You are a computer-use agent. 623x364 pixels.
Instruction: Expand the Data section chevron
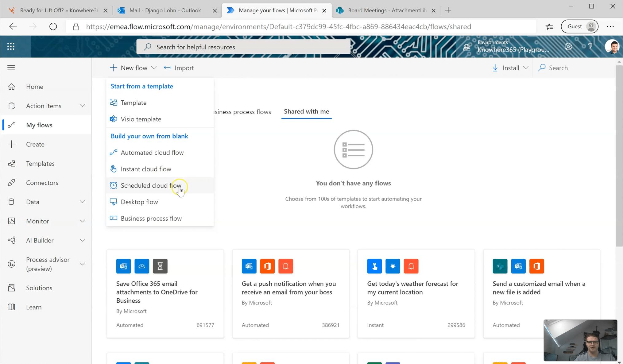82,202
